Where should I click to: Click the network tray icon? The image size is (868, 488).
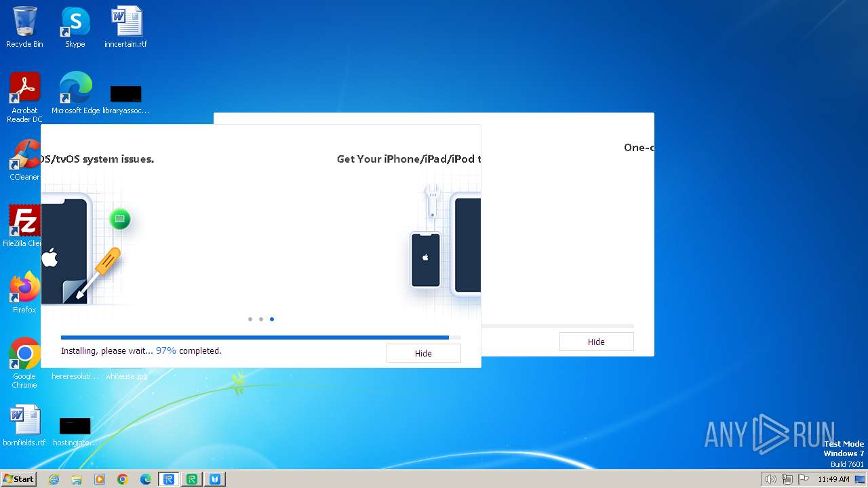point(787,479)
